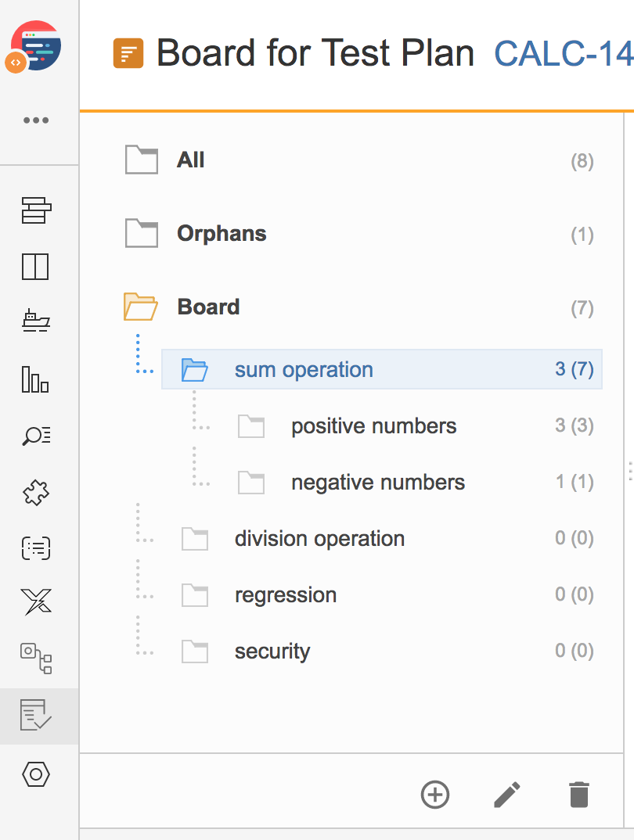Open the add-ons puzzle piece icon
Image resolution: width=634 pixels, height=840 pixels.
click(x=36, y=492)
